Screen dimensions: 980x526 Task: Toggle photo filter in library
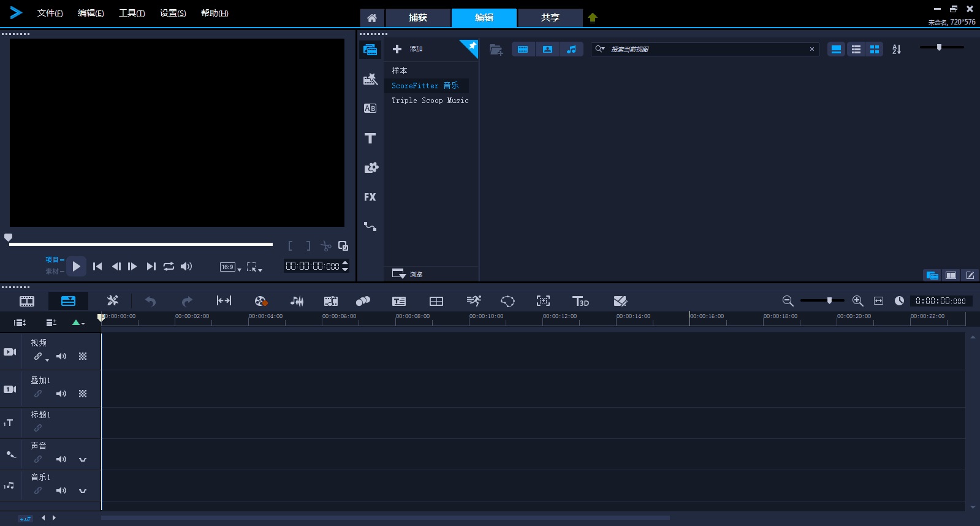[x=547, y=49]
